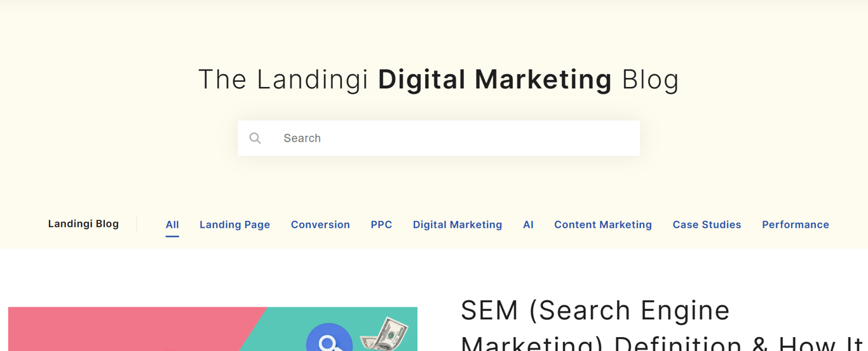Click the word Blog in the main heading
The image size is (868, 351).
(x=650, y=79)
